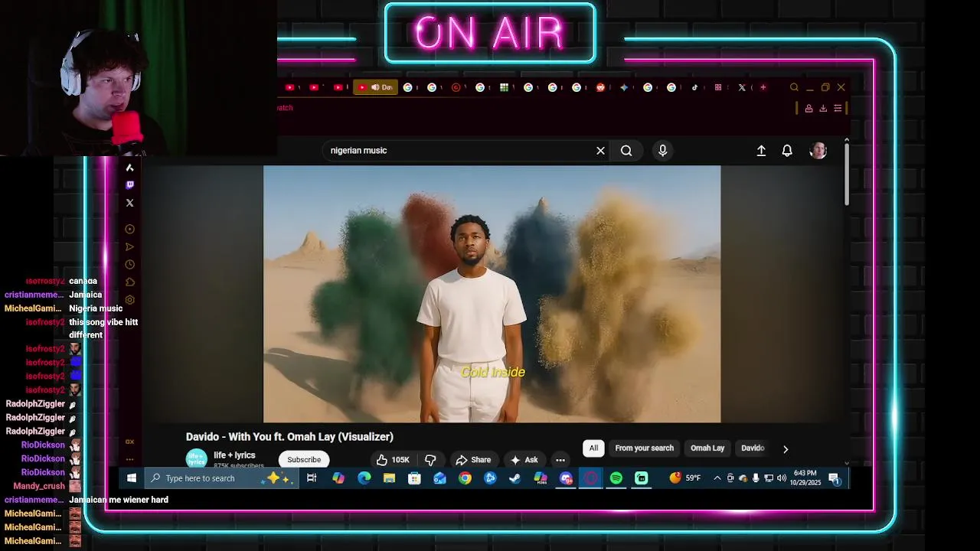Viewport: 980px width, 551px height.
Task: Click the search tabs magnifier icon
Action: click(x=794, y=87)
